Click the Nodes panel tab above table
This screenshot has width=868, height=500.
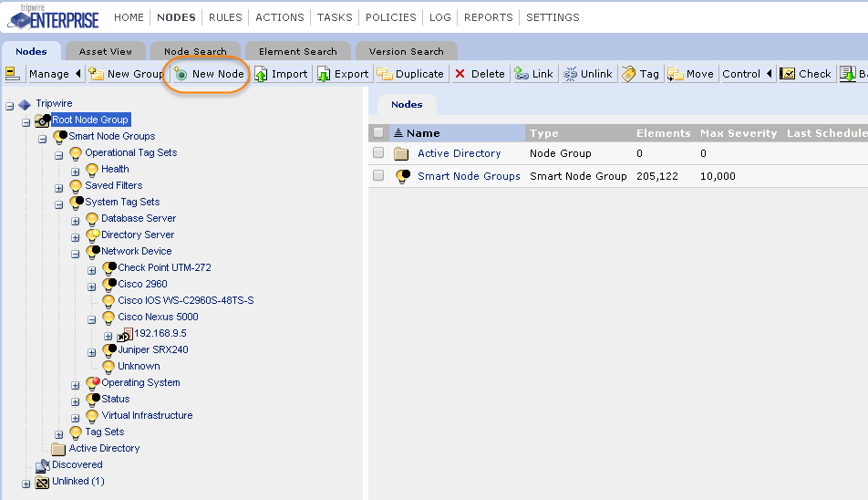(407, 104)
